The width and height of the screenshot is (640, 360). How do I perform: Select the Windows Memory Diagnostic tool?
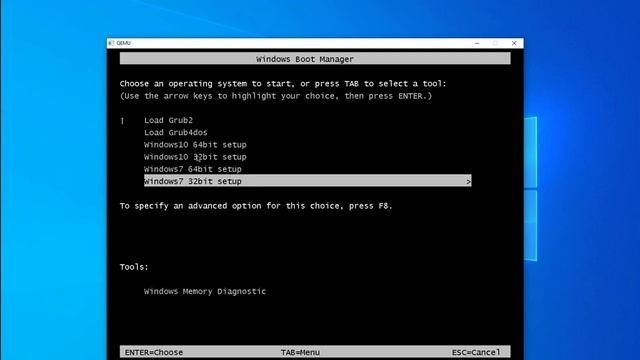click(x=205, y=291)
